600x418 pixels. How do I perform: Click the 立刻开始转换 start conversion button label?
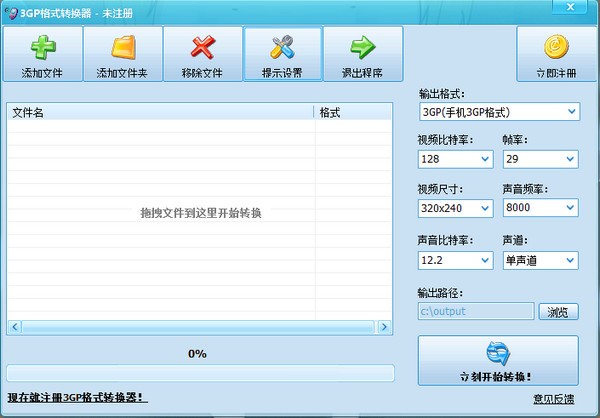tap(496, 377)
